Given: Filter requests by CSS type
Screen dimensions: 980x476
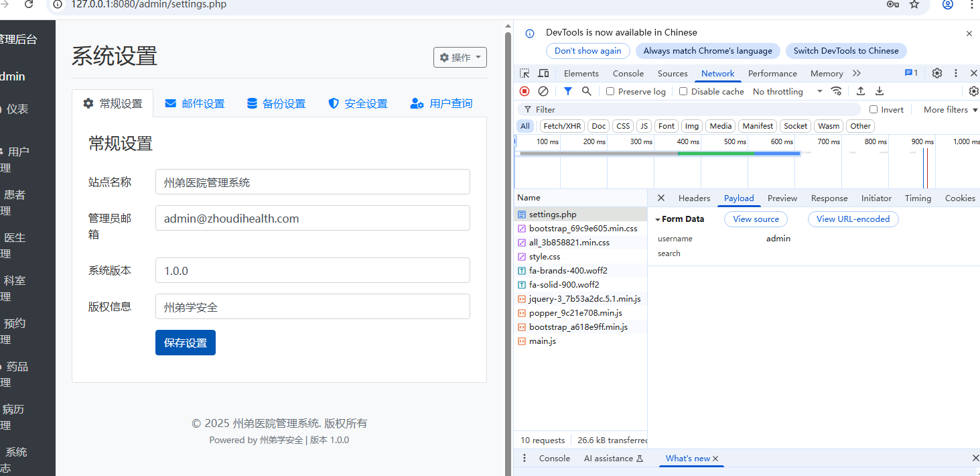Looking at the screenshot, I should [623, 126].
